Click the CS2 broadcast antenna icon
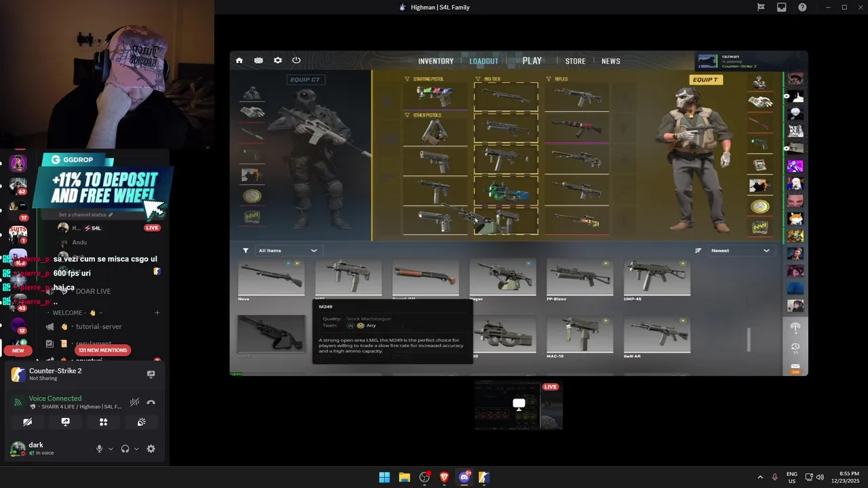Screen dimensions: 868x488 click(795, 327)
